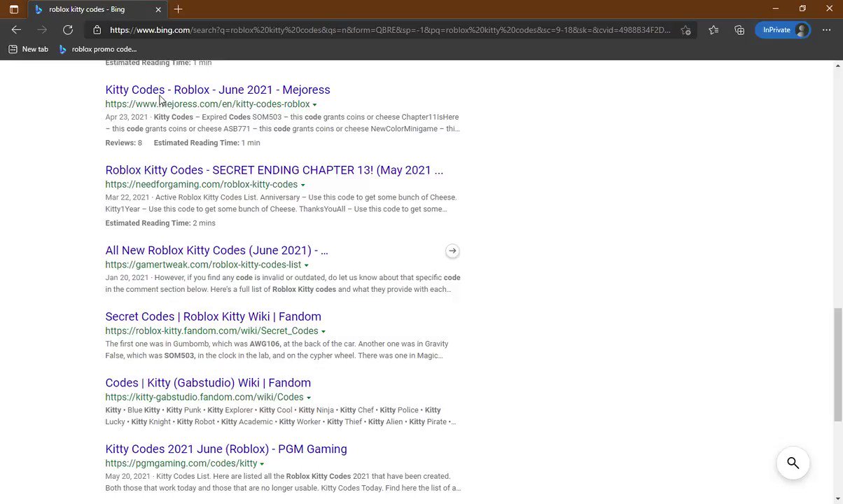Click the vertical scrollbar thumb
The height and width of the screenshot is (504, 843).
click(837, 365)
